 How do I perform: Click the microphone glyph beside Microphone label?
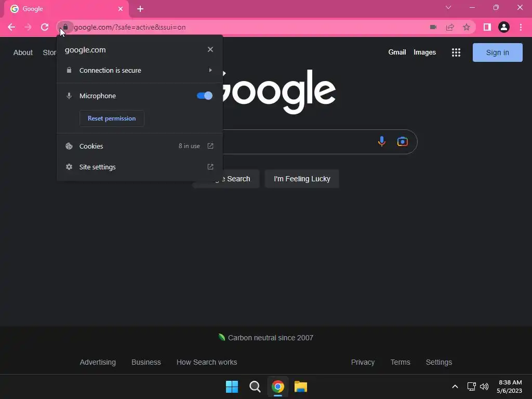coord(69,96)
